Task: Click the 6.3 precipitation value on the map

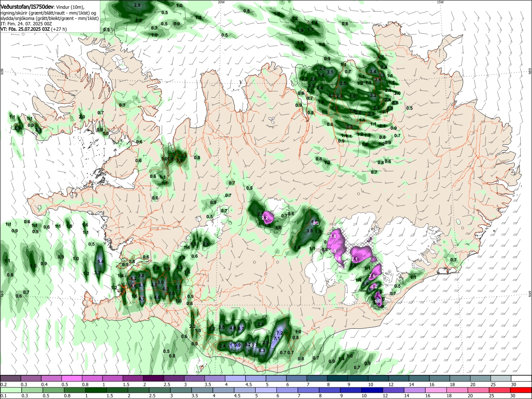Action: tap(262, 351)
